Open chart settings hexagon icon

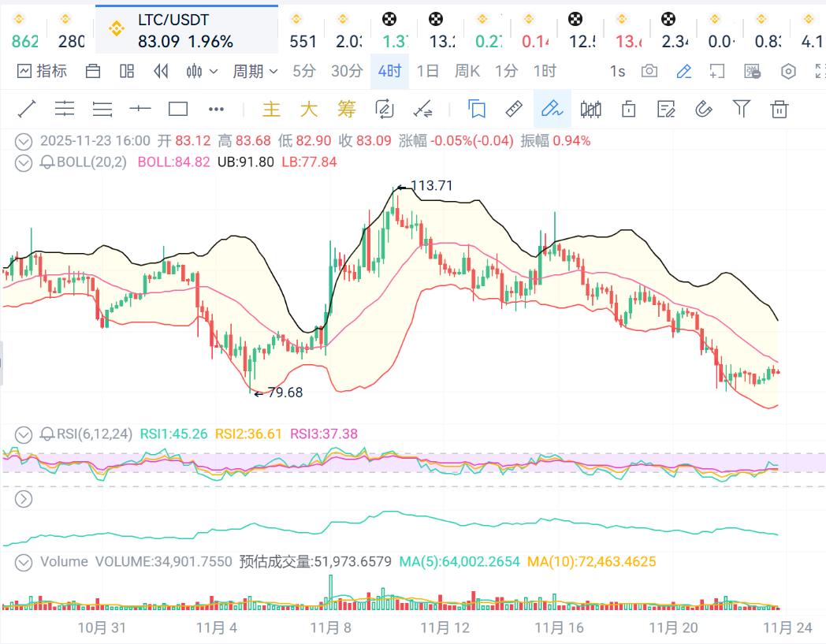(x=788, y=72)
